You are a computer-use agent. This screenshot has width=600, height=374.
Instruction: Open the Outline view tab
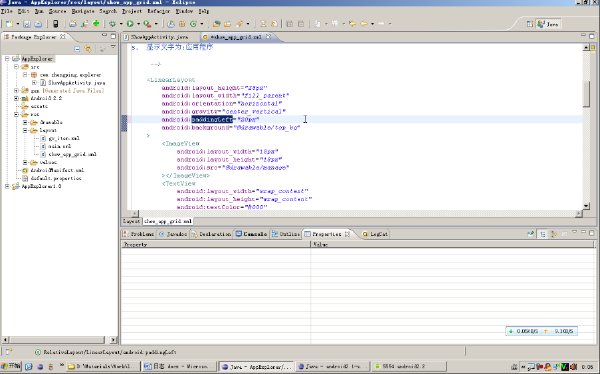pos(286,234)
